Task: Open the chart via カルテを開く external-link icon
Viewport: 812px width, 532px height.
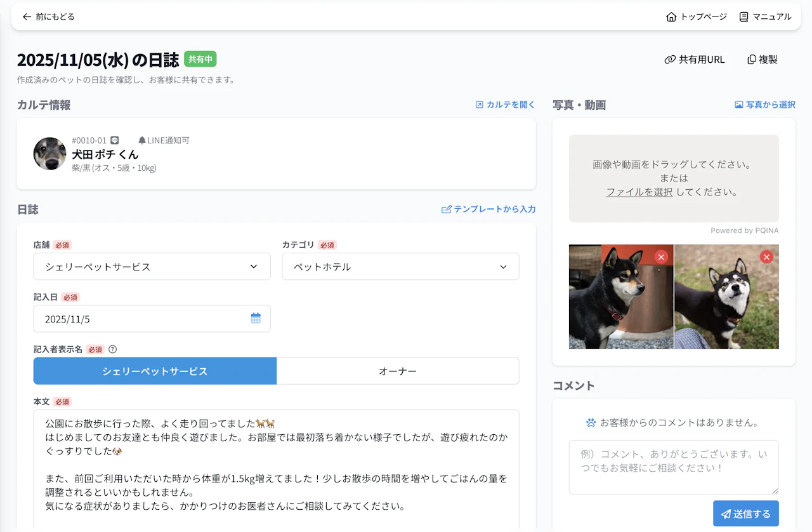Action: pos(479,104)
